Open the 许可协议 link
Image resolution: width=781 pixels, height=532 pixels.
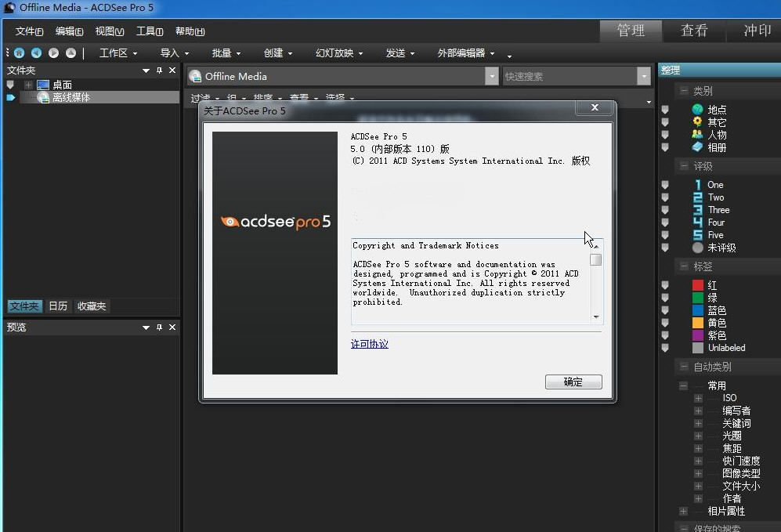coord(369,344)
